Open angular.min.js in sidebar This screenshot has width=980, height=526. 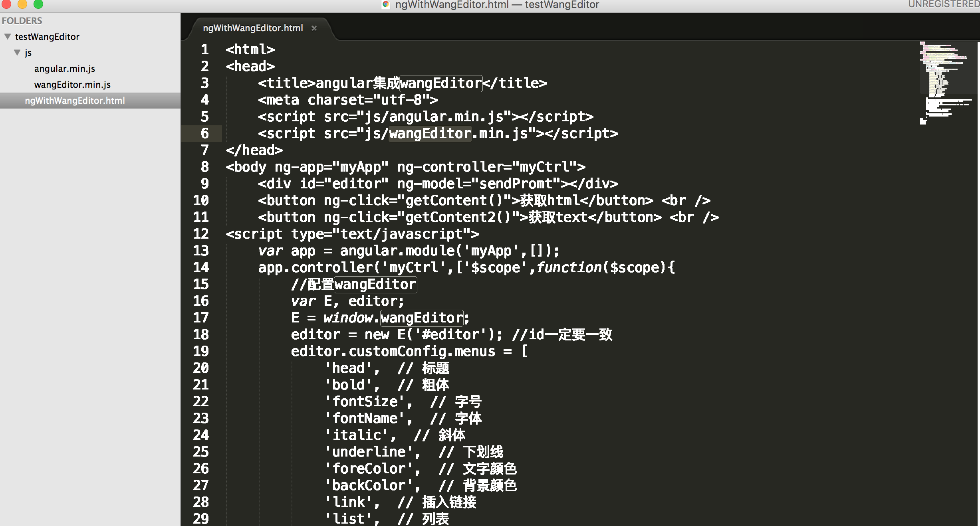click(65, 69)
